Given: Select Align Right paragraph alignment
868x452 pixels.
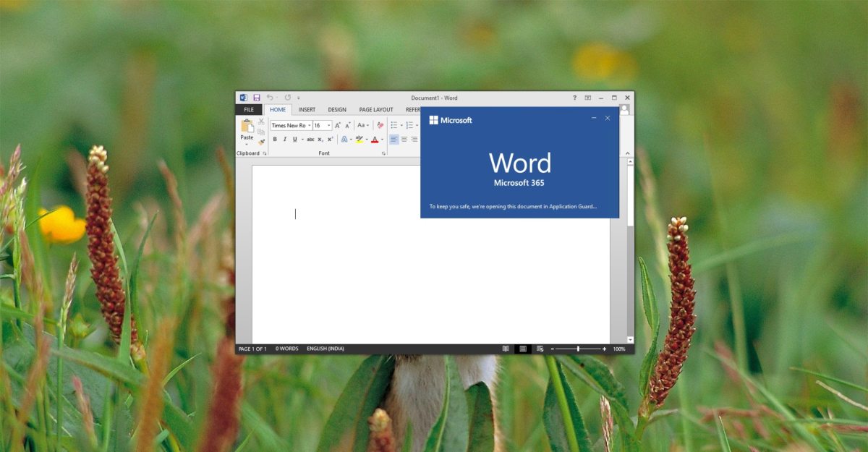Looking at the screenshot, I should click(414, 139).
